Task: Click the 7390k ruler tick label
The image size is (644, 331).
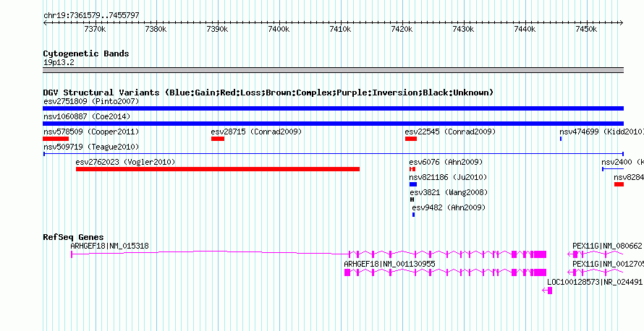Action: [217, 29]
